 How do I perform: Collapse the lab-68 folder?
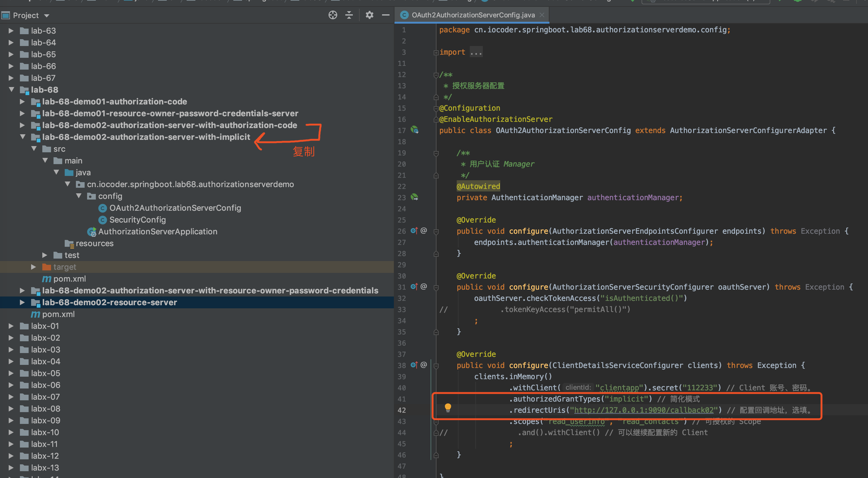(x=12, y=90)
